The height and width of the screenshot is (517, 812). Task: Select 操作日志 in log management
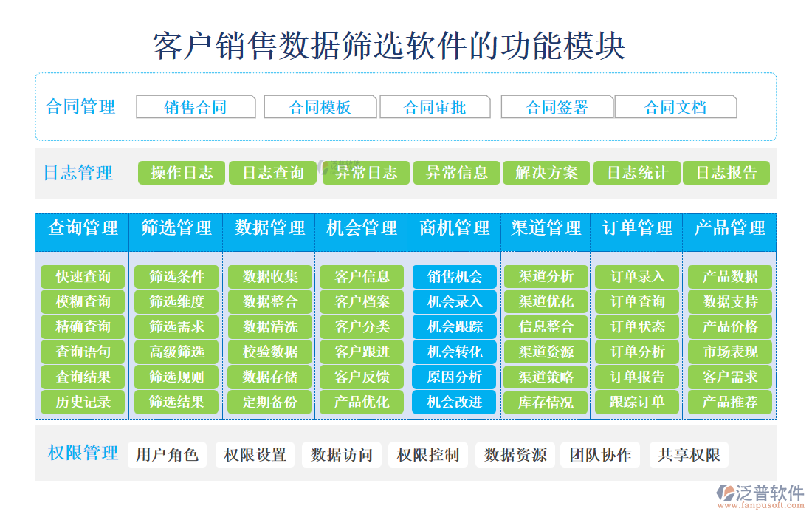tap(180, 173)
